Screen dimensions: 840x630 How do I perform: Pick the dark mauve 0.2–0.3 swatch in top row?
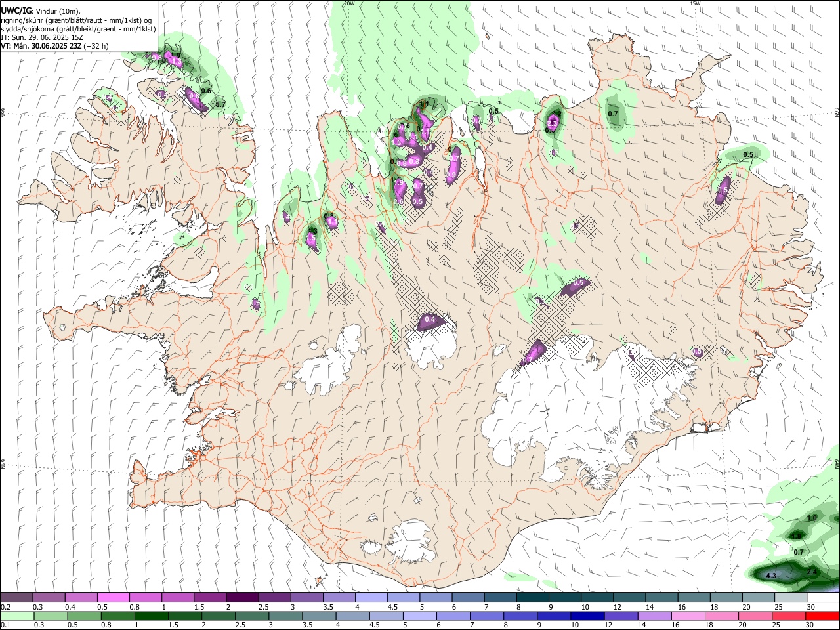pyautogui.click(x=16, y=598)
